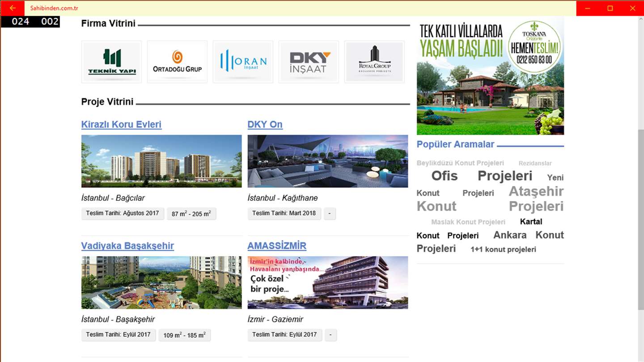Click the İstanbul - Başakşehir location text
Screen dimensions: 644x362
118,320
